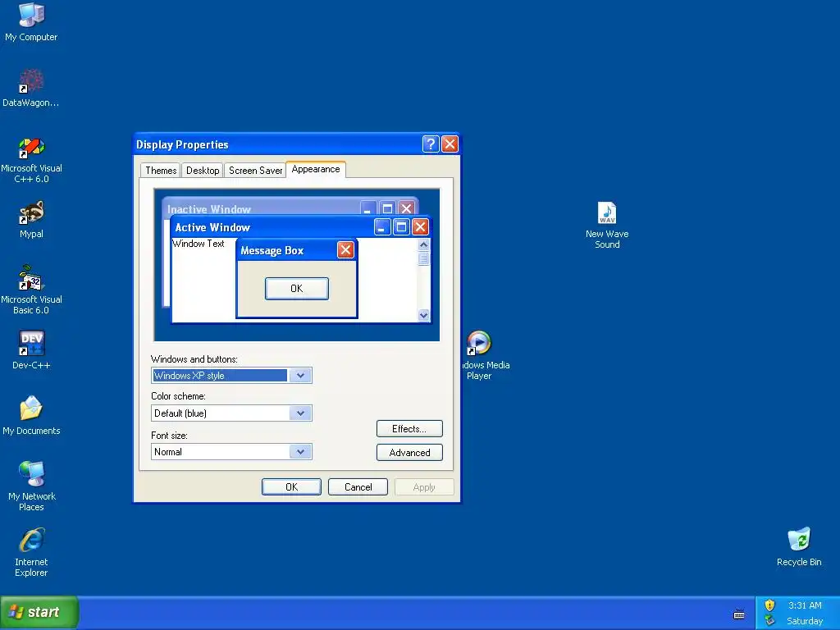Click the Effects... button
This screenshot has height=630, width=840.
[x=409, y=428]
